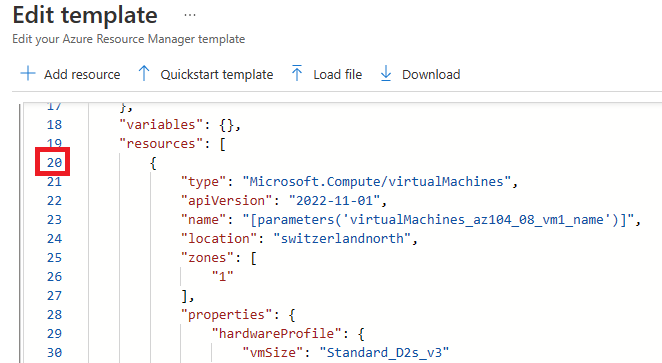Click the "location" key text

pyautogui.click(x=219, y=238)
